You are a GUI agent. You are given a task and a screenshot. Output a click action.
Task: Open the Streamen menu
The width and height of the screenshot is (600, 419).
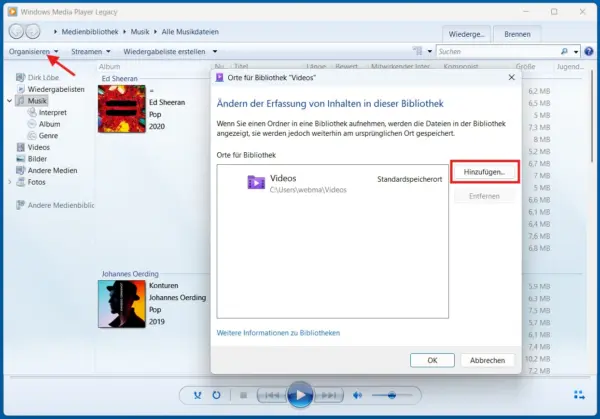pos(91,51)
